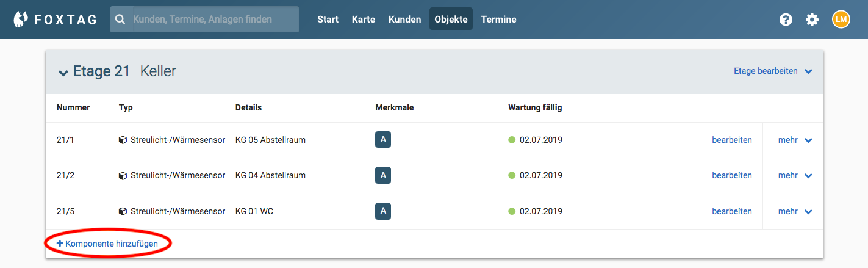Expand the mehr menu for row 21/1
Image resolution: width=868 pixels, height=268 pixels.
point(795,140)
